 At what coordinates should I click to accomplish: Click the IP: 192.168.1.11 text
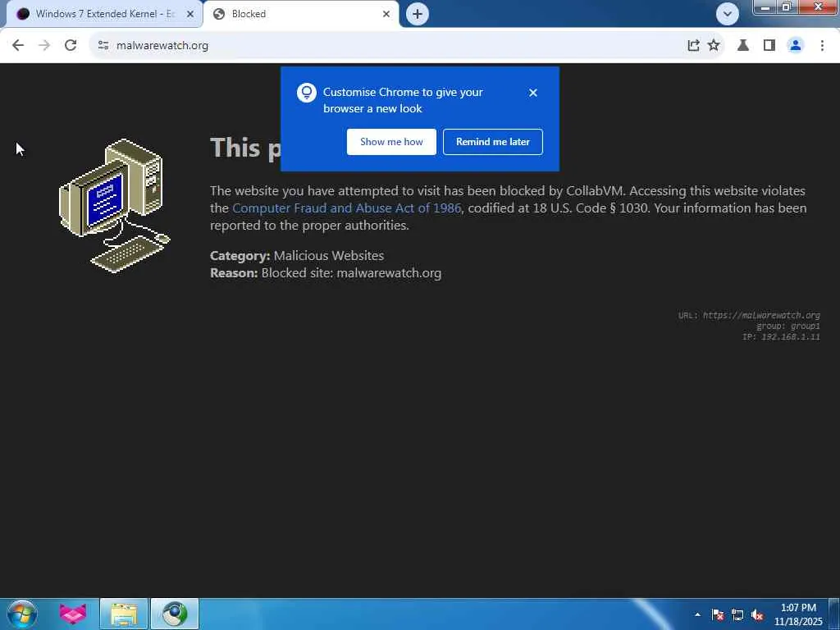coord(781,336)
